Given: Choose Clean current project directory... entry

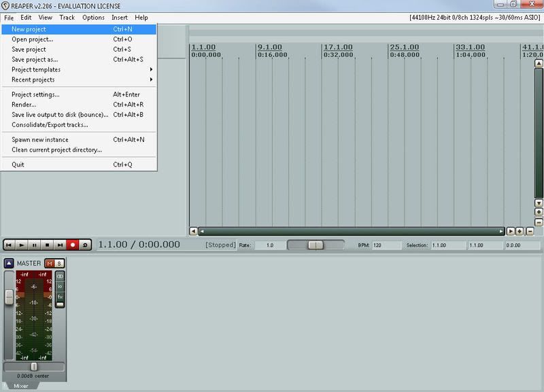Looking at the screenshot, I should point(79,149).
